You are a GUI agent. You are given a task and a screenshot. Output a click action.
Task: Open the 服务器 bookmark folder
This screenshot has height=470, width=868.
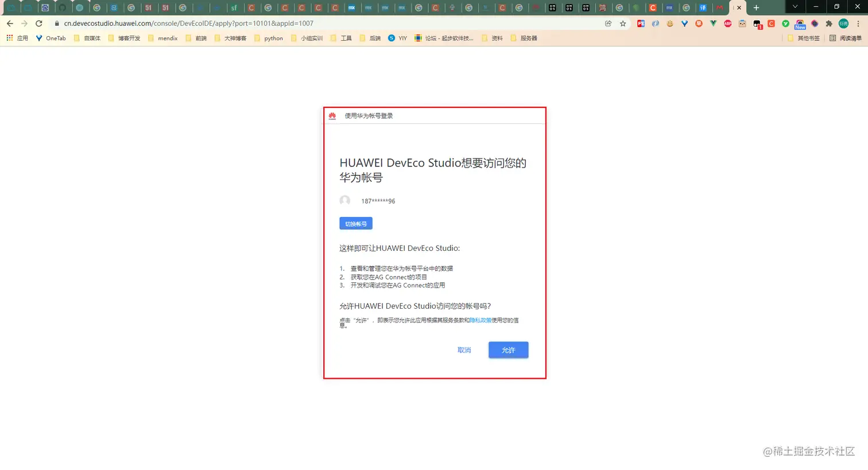click(524, 38)
